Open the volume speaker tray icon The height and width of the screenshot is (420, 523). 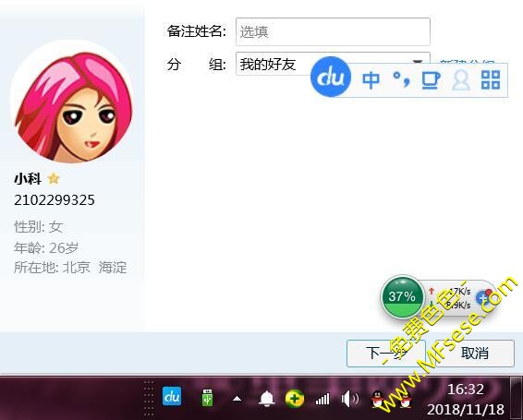[x=350, y=399]
